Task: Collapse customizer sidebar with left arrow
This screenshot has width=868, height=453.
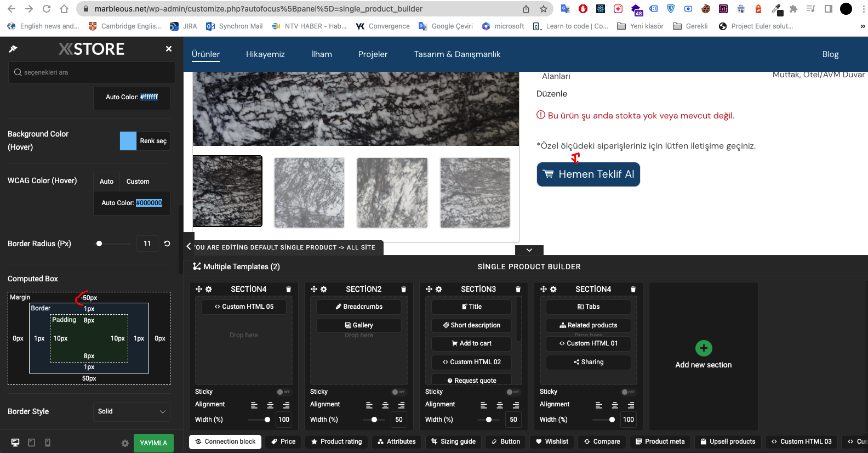Action: point(189,247)
